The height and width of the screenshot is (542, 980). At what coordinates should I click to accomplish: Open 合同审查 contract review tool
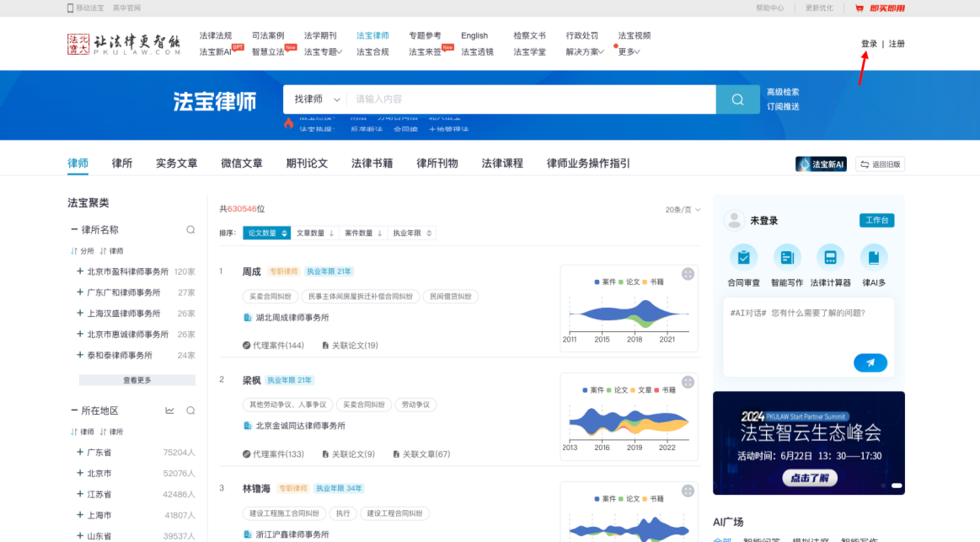point(743,257)
